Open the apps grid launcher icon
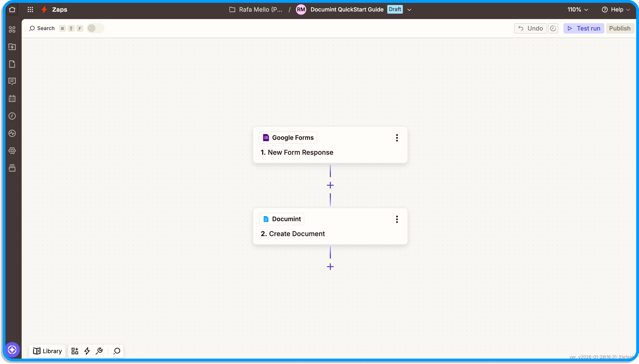The image size is (639, 364). pyautogui.click(x=30, y=10)
